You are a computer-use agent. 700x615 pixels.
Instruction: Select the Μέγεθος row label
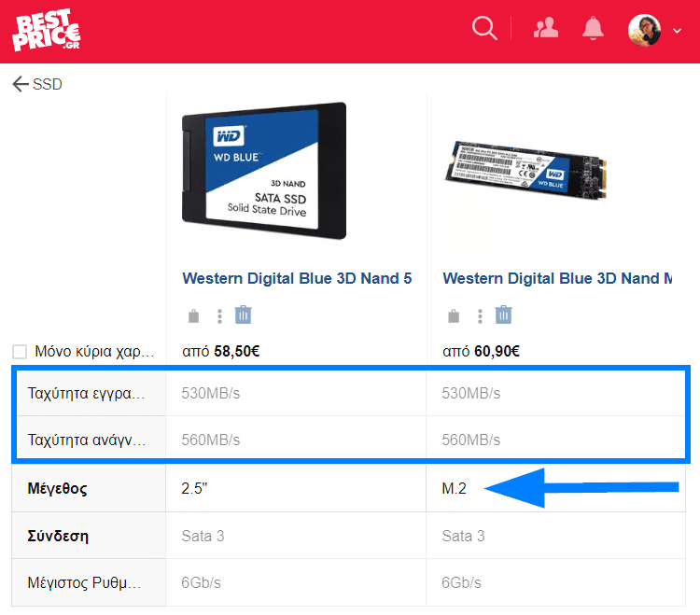point(57,489)
